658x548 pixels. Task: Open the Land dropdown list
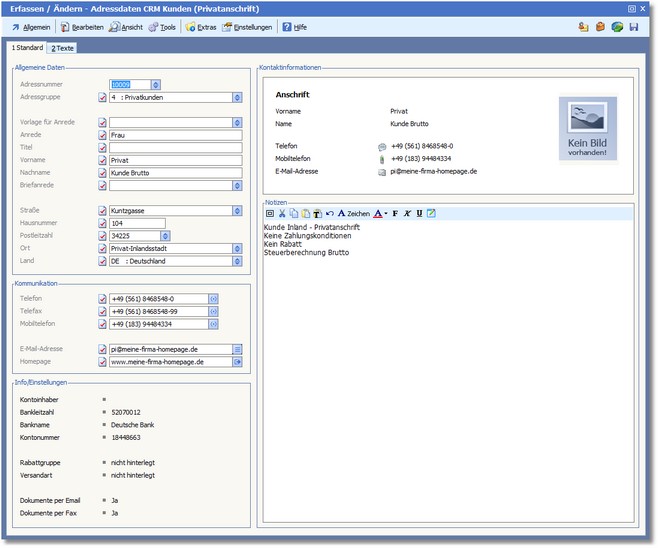(x=237, y=261)
